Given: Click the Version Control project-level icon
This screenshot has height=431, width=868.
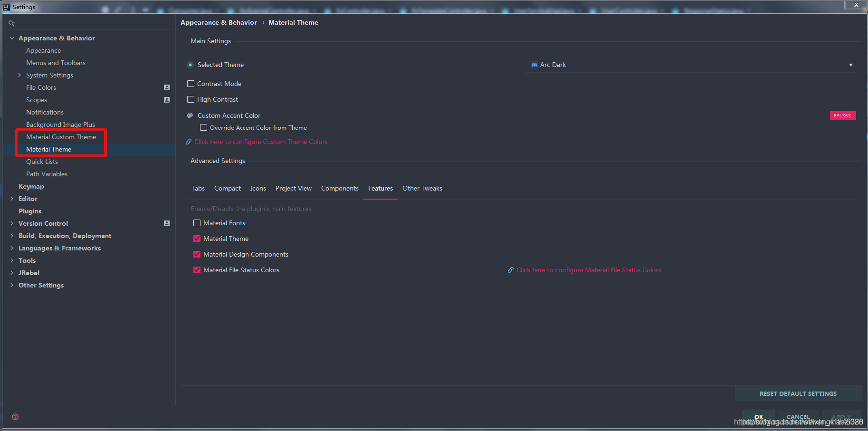Looking at the screenshot, I should tap(167, 223).
